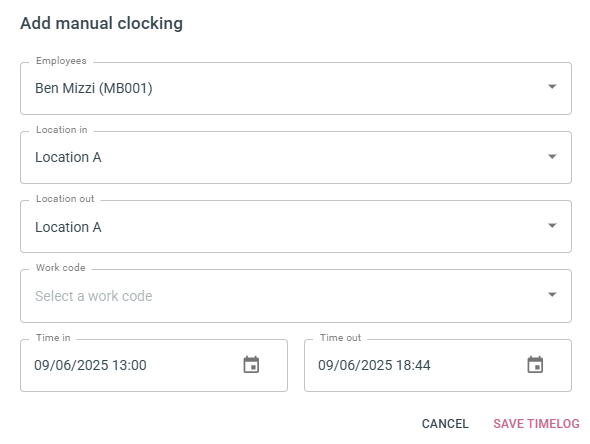The image size is (590, 444).
Task: Click SAVE TIMELOG to save the entry
Action: (536, 424)
